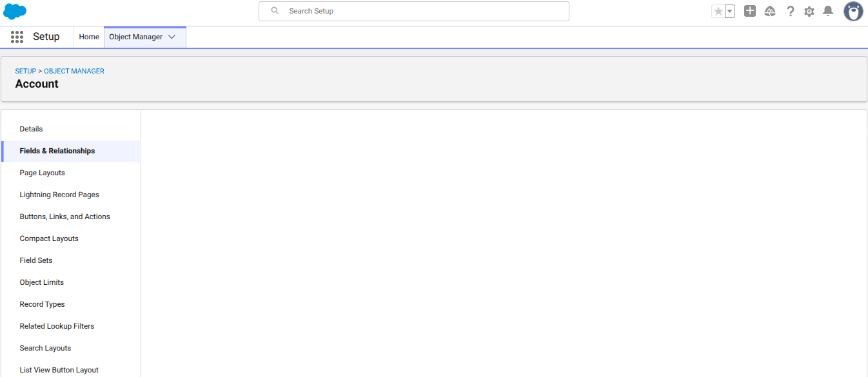This screenshot has height=377, width=868.
Task: Click the Setup app name label
Action: coord(46,37)
